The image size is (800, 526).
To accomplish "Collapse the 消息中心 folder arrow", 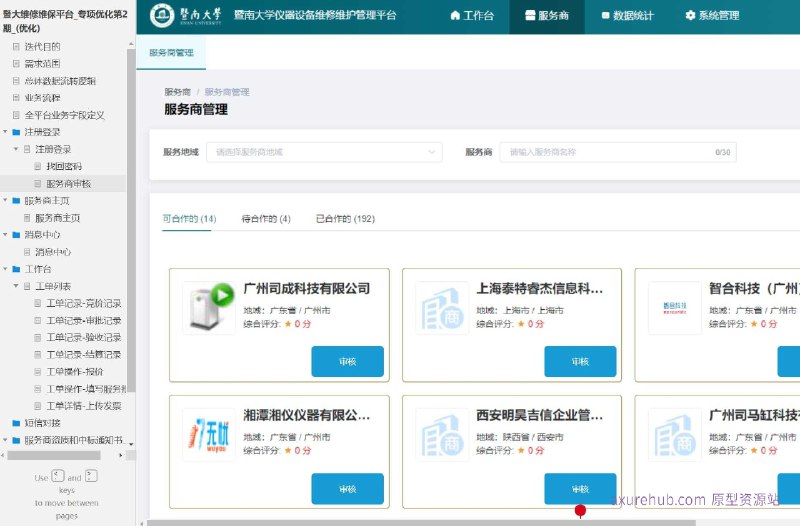I will (6, 235).
